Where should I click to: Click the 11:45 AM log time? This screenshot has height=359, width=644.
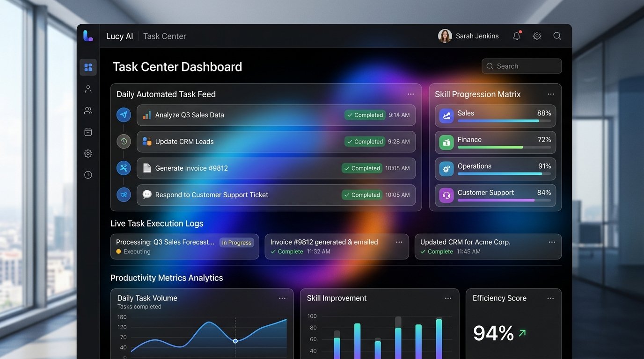click(468, 251)
